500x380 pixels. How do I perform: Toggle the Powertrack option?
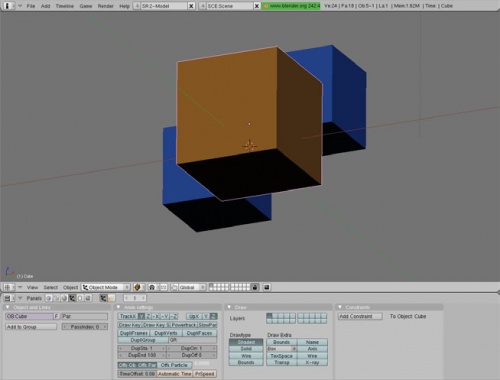184,325
